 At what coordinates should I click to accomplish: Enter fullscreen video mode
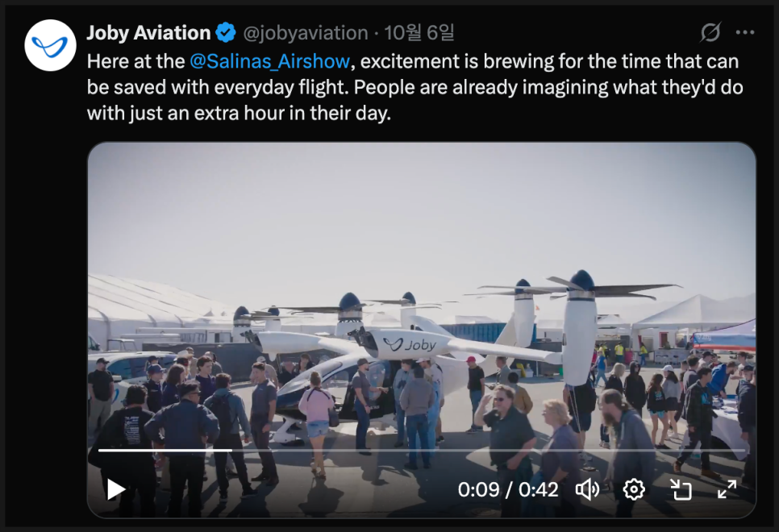(x=727, y=489)
